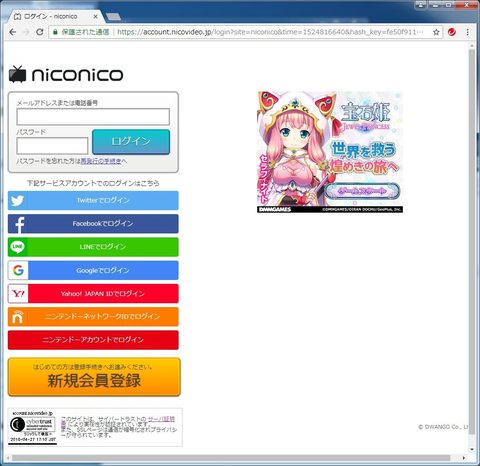Open the server certificate link
This screenshot has height=466, width=480.
point(161,419)
